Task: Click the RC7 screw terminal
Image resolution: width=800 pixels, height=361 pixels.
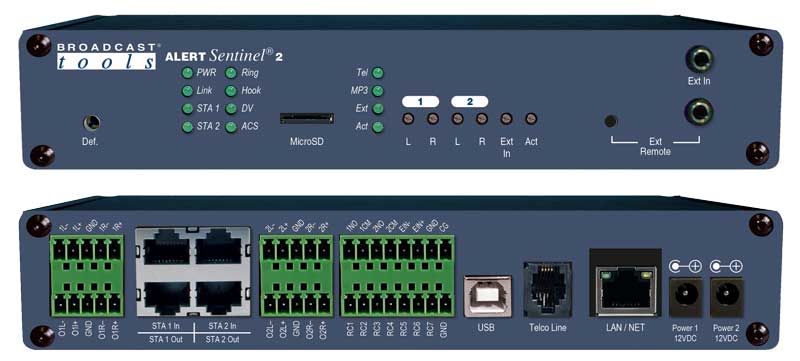Action: (432, 304)
